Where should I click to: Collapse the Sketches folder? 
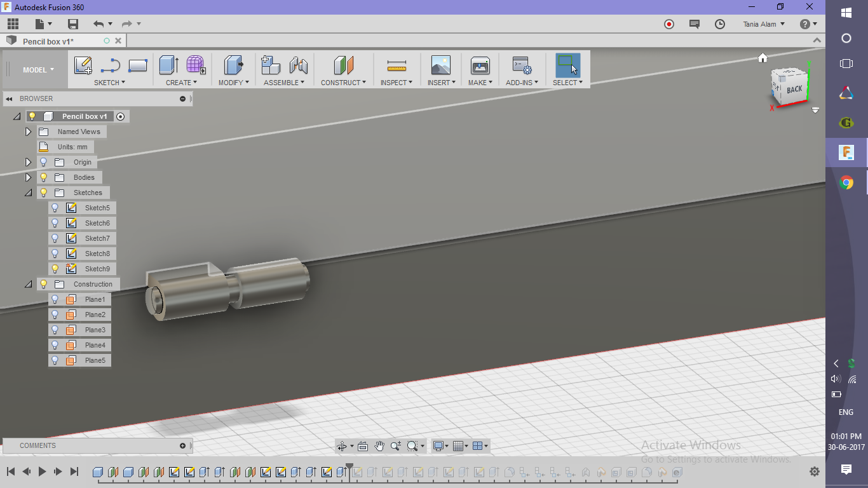click(28, 193)
